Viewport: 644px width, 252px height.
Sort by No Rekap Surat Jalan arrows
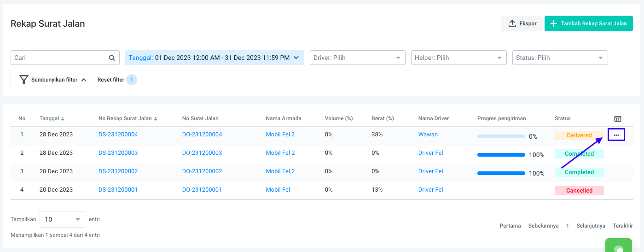(156, 119)
